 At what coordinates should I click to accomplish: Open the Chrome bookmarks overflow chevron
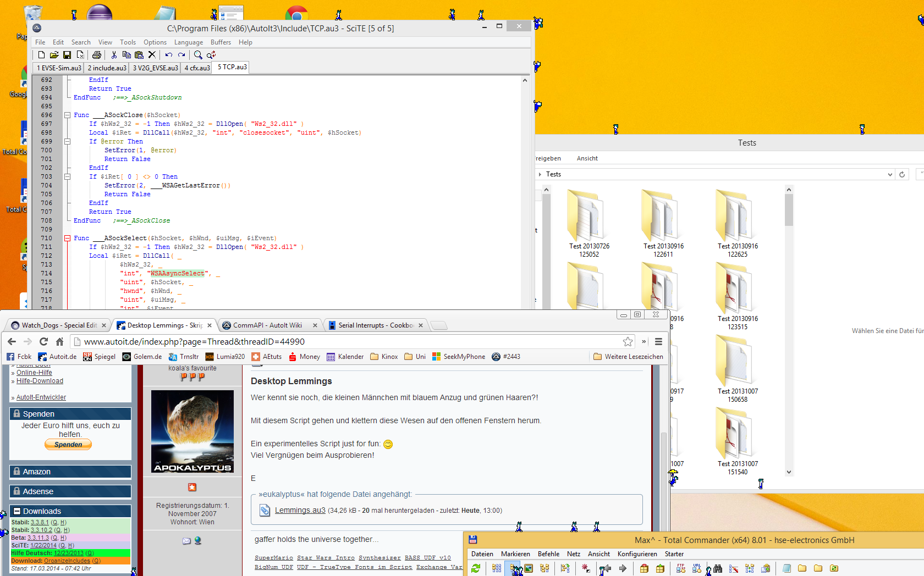643,341
